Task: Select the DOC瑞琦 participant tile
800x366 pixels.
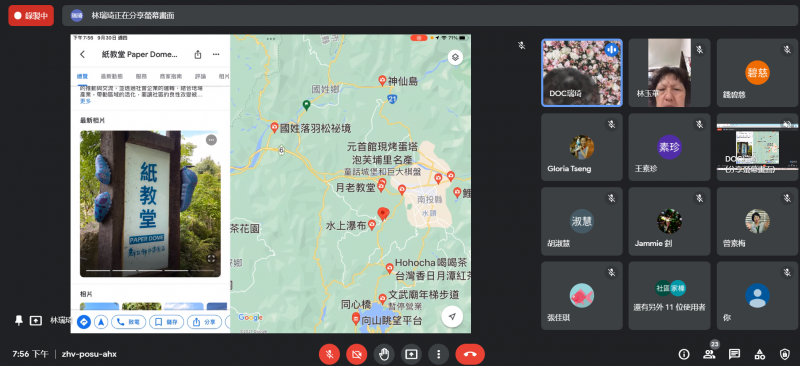Action: tap(582, 72)
